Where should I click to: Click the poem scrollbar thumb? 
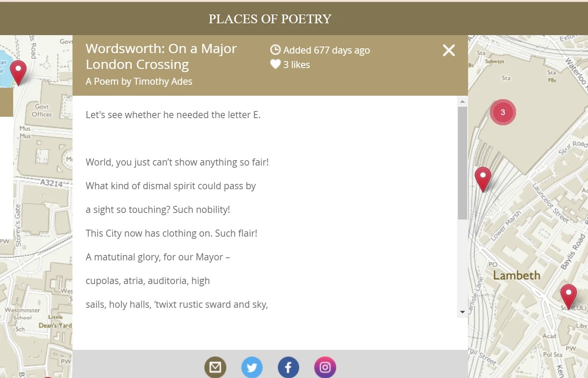pos(462,163)
